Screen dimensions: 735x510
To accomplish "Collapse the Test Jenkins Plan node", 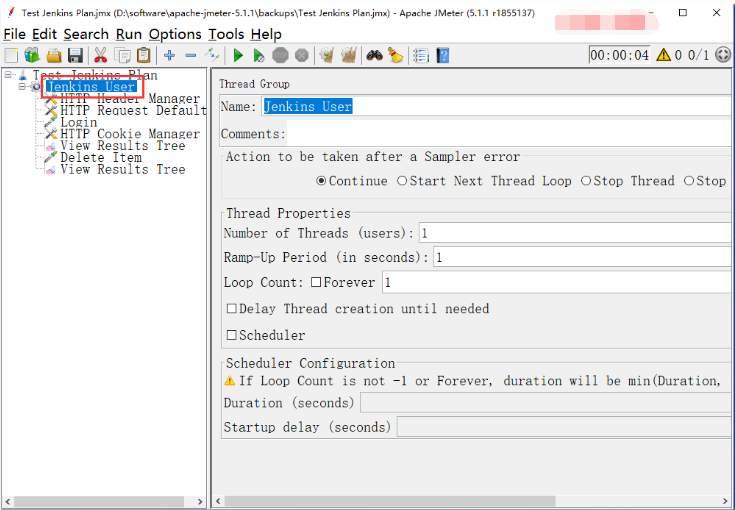I will tap(8, 75).
